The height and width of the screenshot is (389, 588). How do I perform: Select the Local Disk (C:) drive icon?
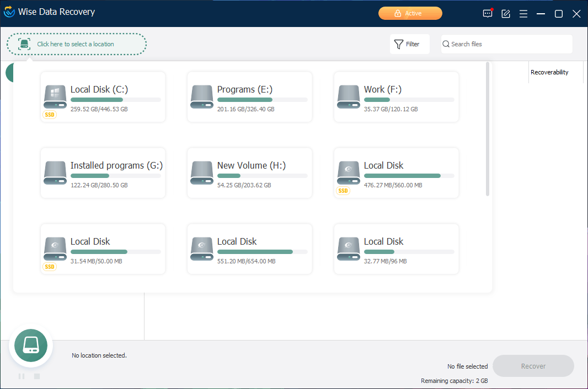coord(55,97)
